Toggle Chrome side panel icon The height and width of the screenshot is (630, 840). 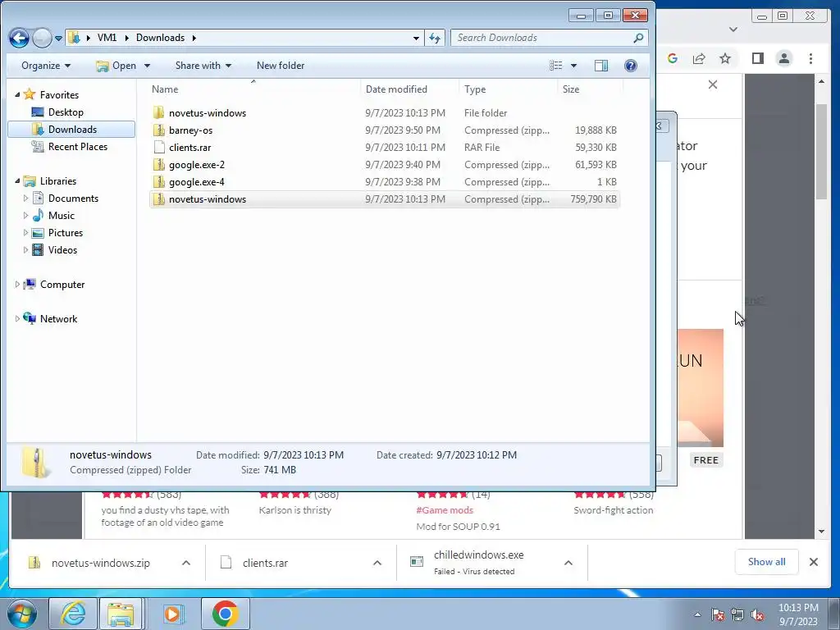click(757, 58)
